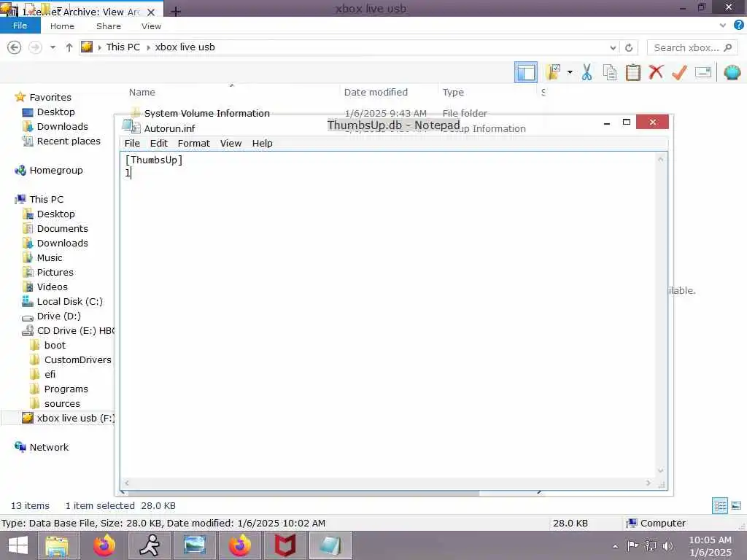Go up one folder level

coord(69,47)
